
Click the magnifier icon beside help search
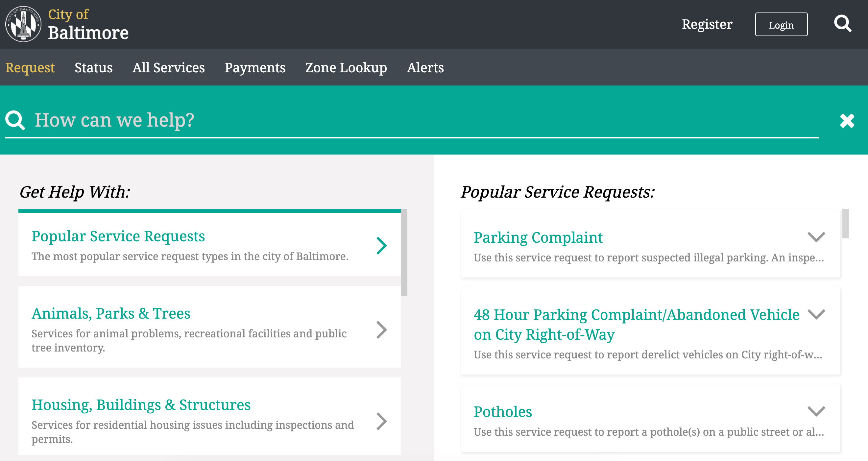click(x=15, y=120)
